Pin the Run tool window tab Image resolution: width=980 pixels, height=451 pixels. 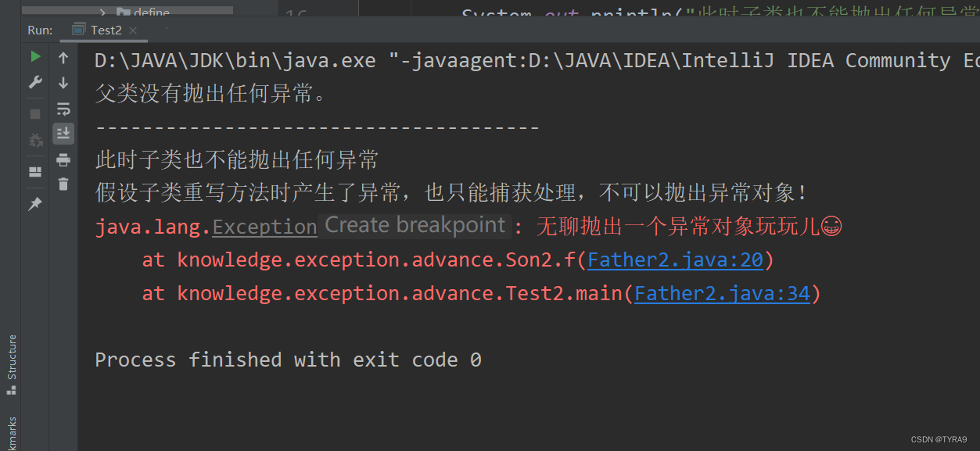click(34, 204)
